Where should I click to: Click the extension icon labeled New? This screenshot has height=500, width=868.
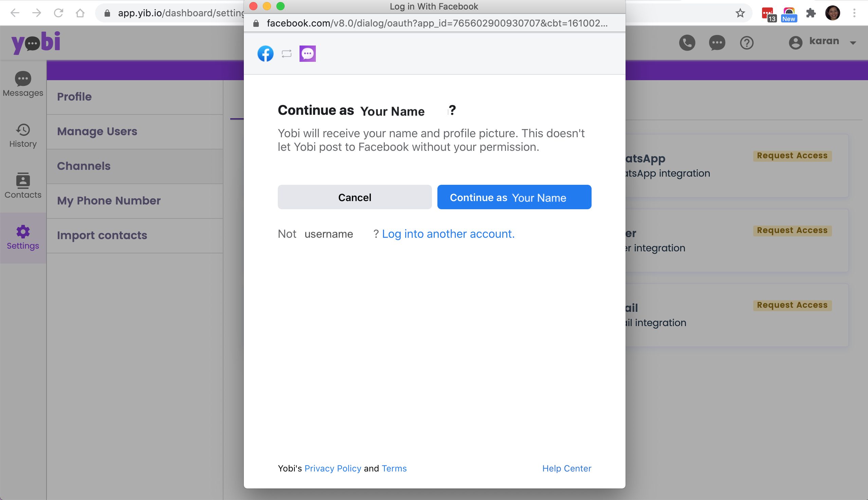point(789,14)
